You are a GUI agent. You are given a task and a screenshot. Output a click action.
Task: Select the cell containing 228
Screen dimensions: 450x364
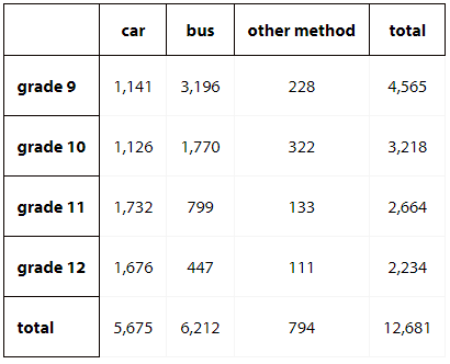point(302,87)
